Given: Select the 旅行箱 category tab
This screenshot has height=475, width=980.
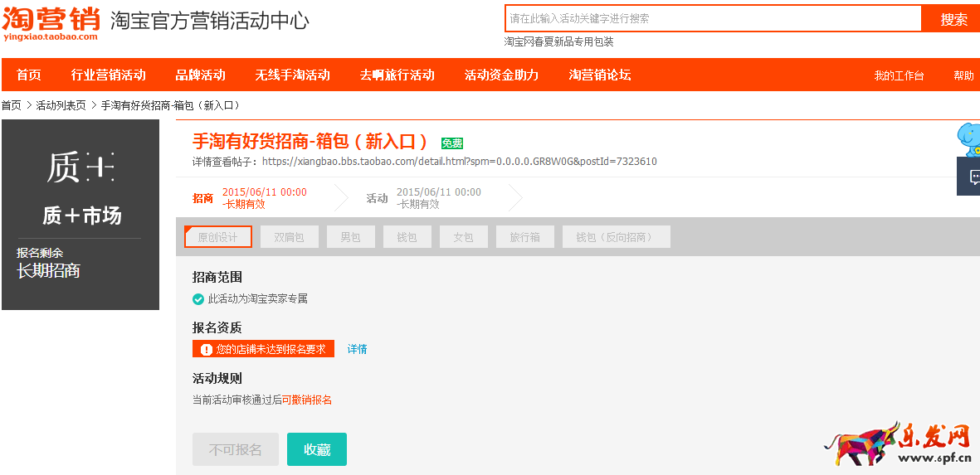Looking at the screenshot, I should point(524,237).
